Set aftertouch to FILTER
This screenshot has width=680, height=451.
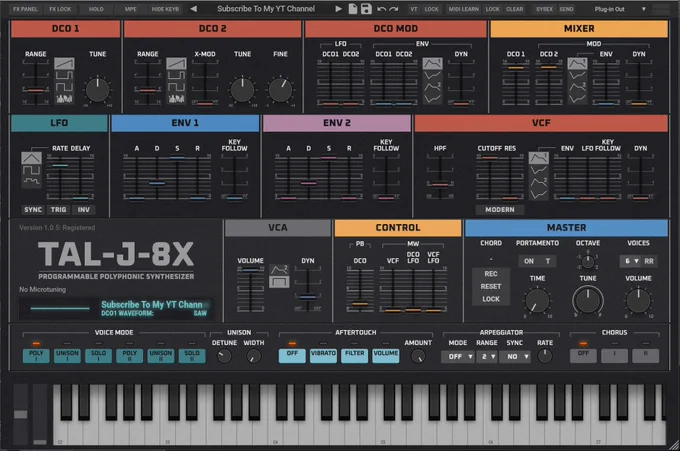pyautogui.click(x=354, y=356)
